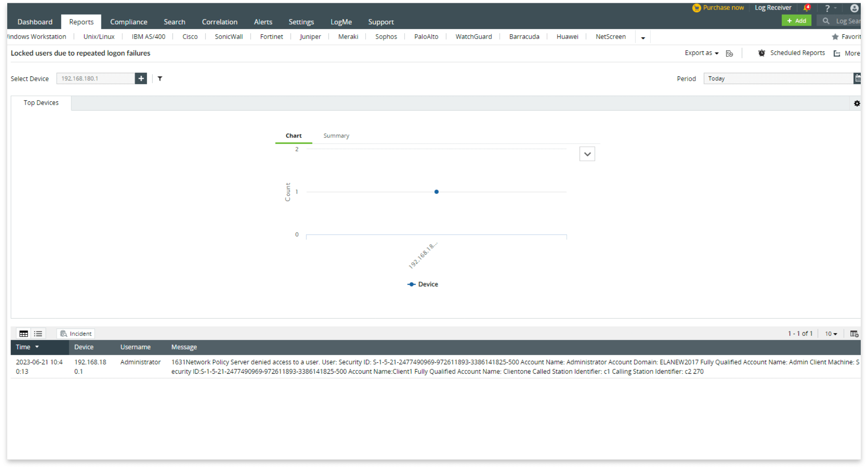Click the calendar icon for Period
Viewport: 868px width, 469px height.
857,78
